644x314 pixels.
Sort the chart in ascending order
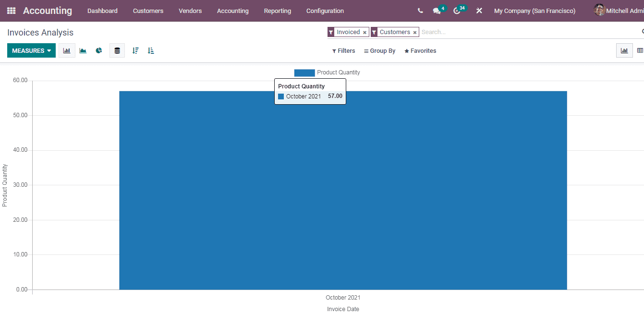pos(150,50)
